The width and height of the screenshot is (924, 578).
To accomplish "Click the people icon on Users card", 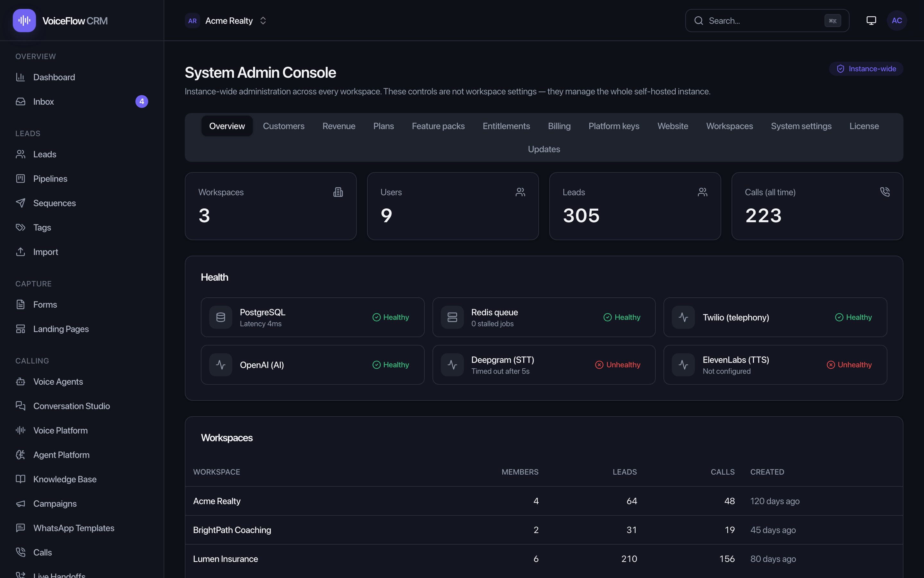I will [x=520, y=192].
